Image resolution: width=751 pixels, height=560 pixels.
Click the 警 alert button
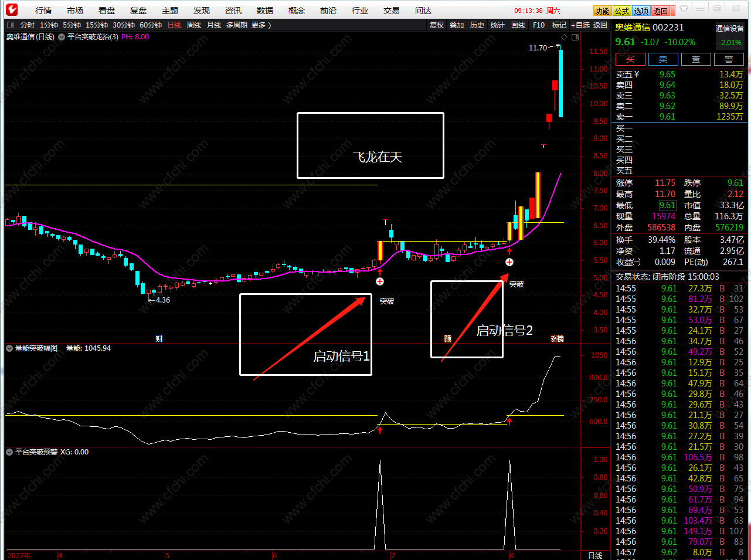tap(729, 59)
